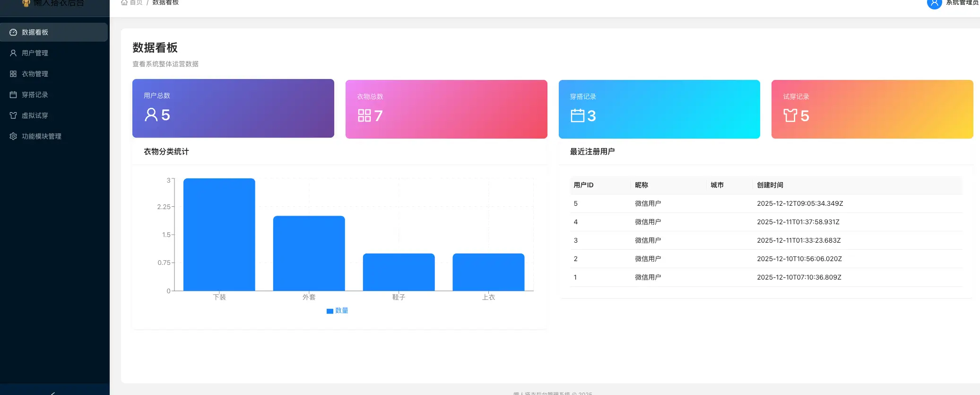Click the 试穿记录 orange statistics card
Image resolution: width=980 pixels, height=395 pixels.
click(x=872, y=109)
